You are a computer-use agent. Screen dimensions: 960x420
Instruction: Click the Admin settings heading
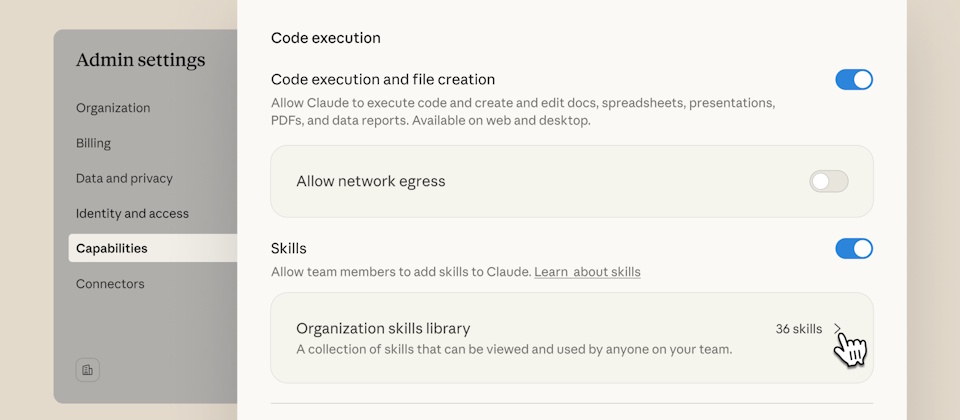[x=140, y=60]
